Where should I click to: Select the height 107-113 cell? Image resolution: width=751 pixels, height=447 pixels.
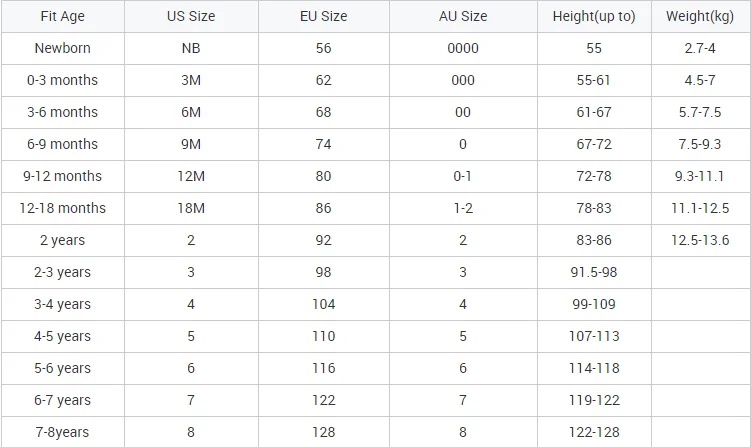point(594,336)
